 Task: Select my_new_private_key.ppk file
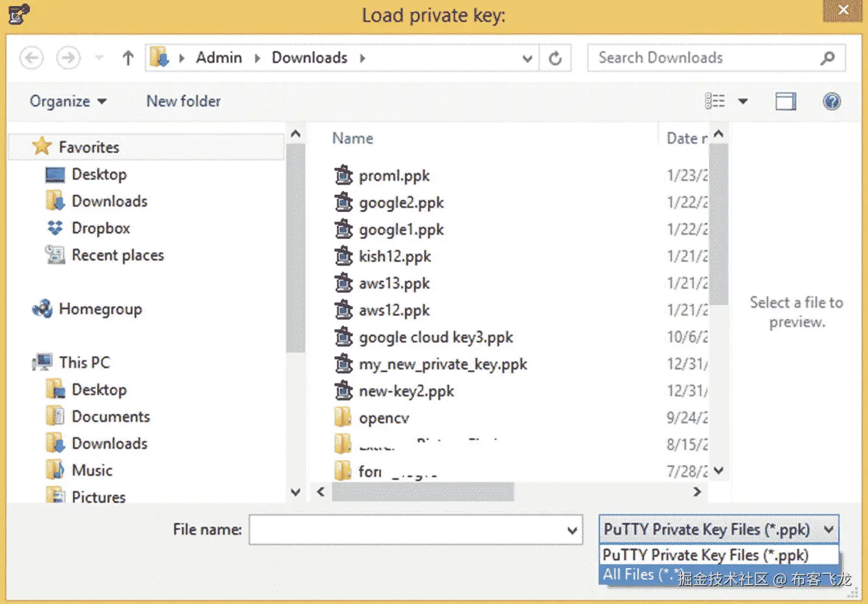click(443, 364)
